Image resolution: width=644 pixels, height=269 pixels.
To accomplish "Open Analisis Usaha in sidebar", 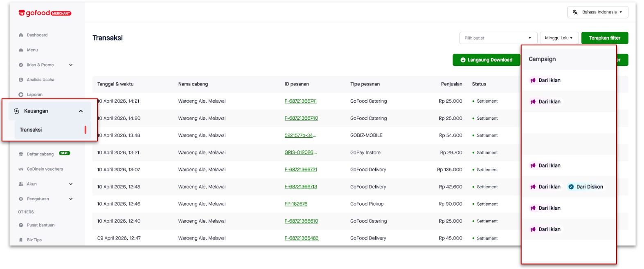I will (41, 80).
